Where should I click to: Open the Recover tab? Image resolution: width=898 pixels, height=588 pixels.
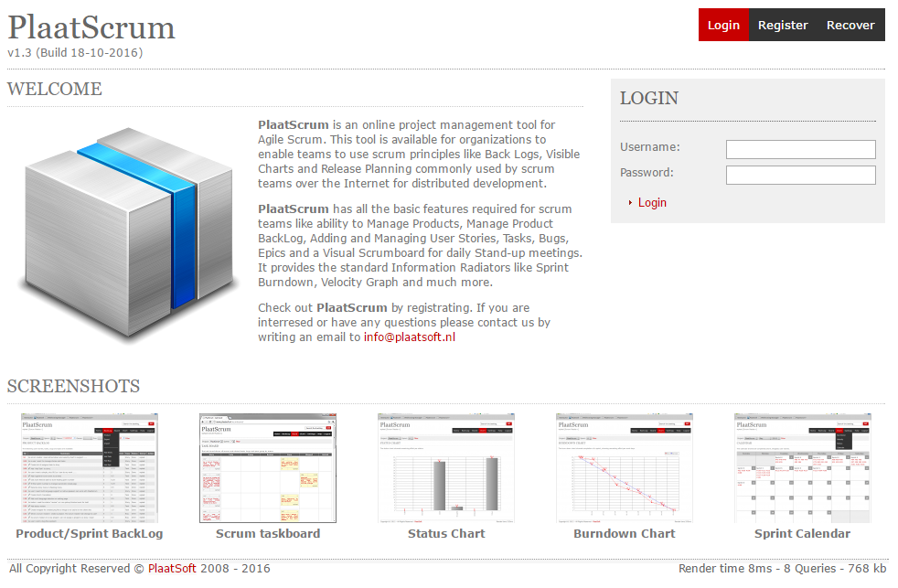pos(850,26)
